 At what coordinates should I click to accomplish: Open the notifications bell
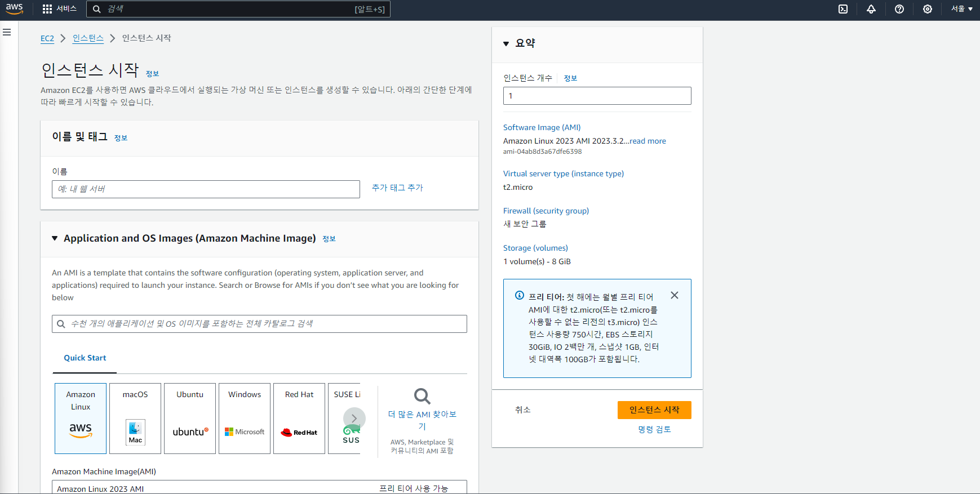[x=871, y=9]
